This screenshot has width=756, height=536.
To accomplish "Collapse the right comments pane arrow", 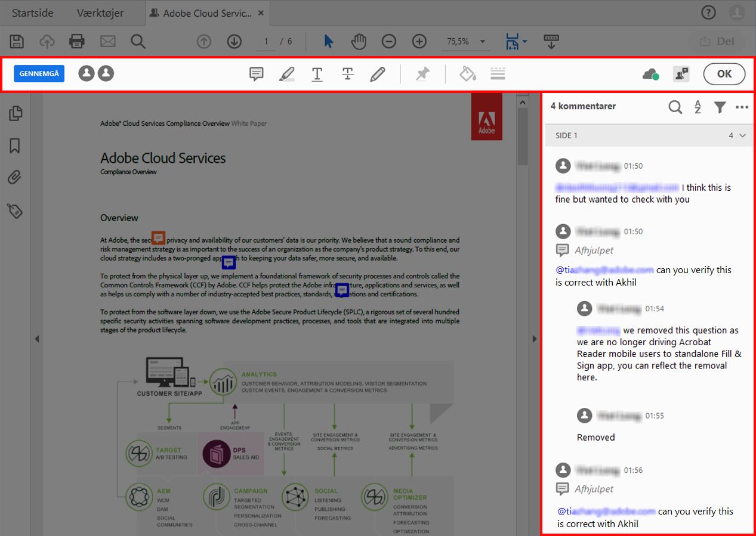I will tap(534, 339).
